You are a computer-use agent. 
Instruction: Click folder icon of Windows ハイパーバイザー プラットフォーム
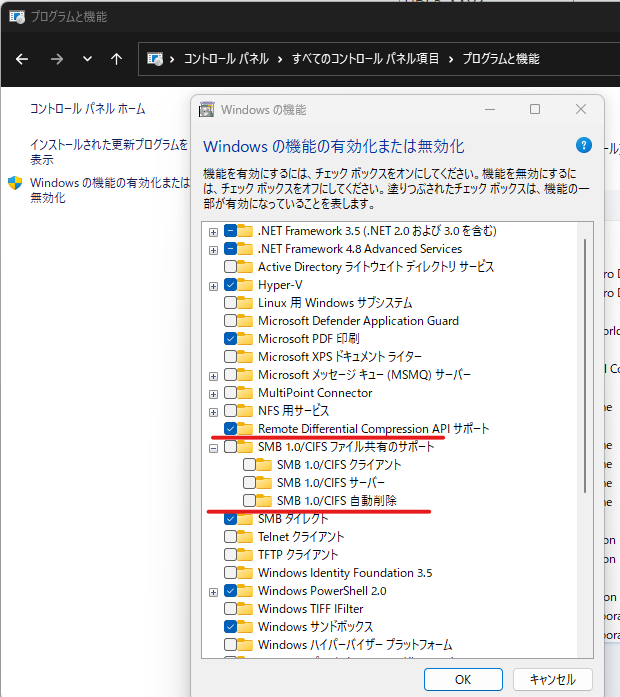(245, 645)
